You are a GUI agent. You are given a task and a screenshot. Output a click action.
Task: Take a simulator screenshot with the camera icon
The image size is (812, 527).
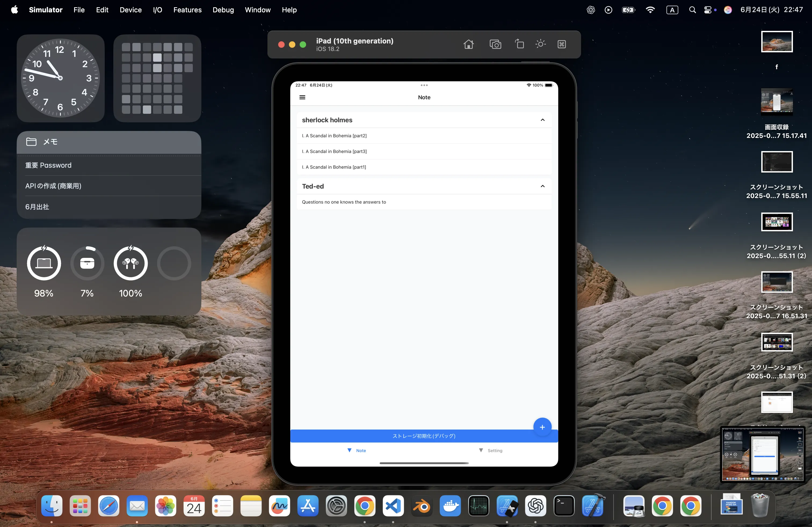coord(495,44)
